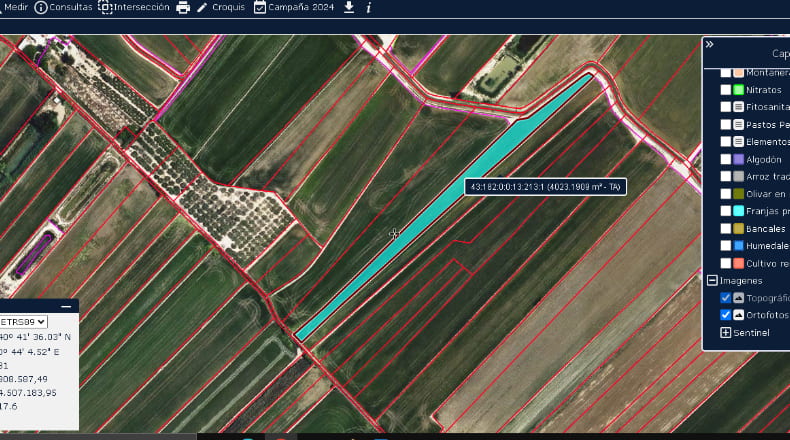This screenshot has height=440, width=790.
Task: Click the Pastos Pe legend icon
Action: pyautogui.click(x=739, y=124)
